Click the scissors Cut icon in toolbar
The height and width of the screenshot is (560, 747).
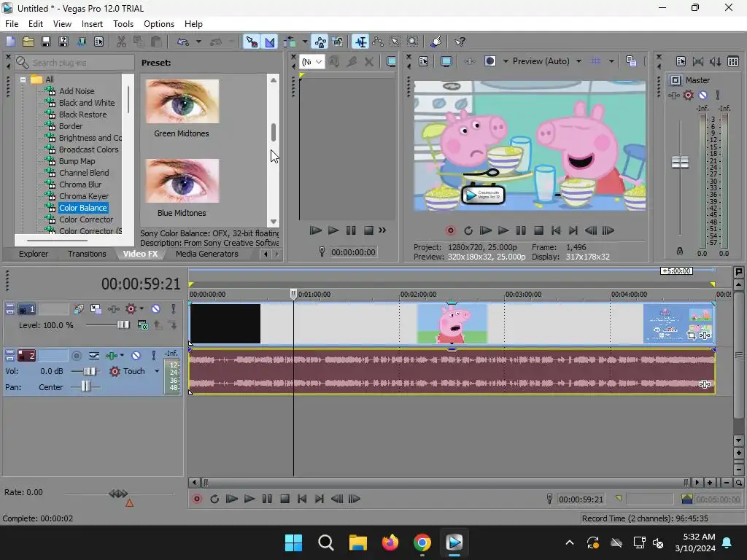(121, 42)
